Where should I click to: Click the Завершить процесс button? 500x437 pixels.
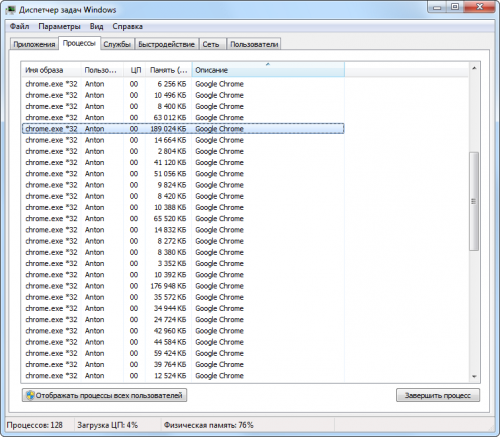pyautogui.click(x=438, y=395)
